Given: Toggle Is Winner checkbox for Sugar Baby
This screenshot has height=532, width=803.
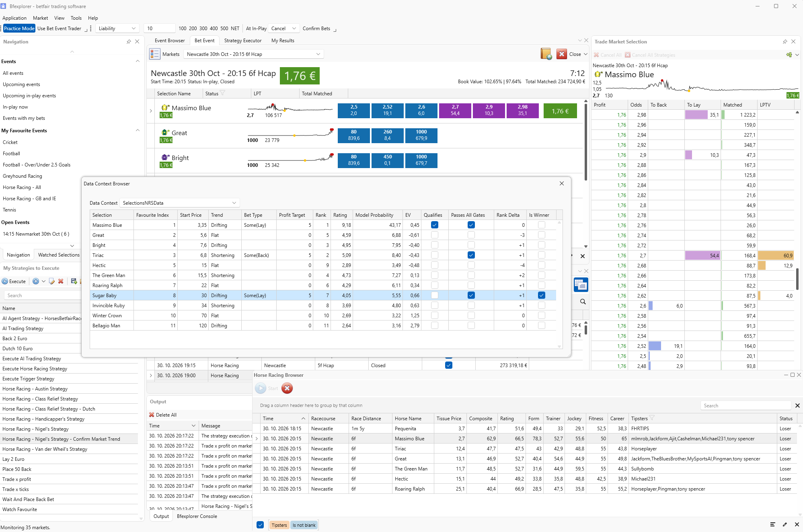Looking at the screenshot, I should pos(542,295).
